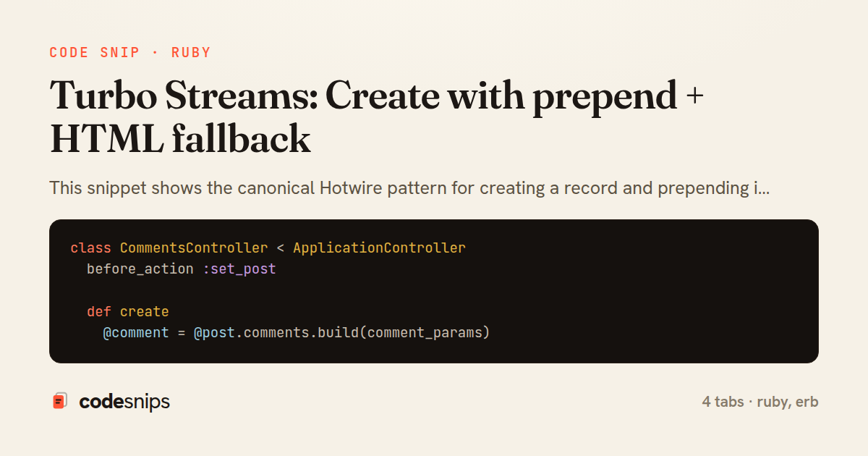Click the '@comment = @post.comments.build' line
This screenshot has width=868, height=456.
(297, 333)
